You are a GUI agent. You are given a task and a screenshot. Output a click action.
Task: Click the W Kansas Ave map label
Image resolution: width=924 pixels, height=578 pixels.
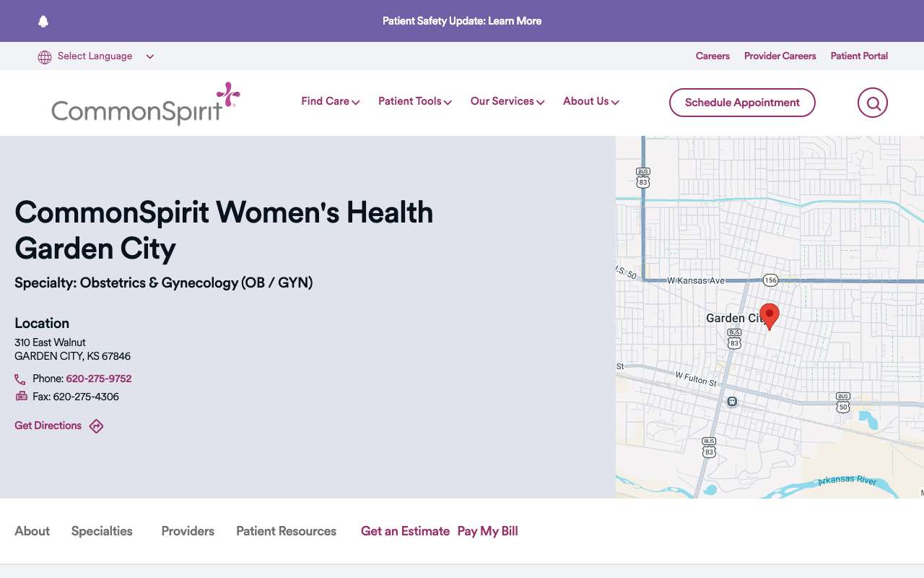pyautogui.click(x=695, y=280)
